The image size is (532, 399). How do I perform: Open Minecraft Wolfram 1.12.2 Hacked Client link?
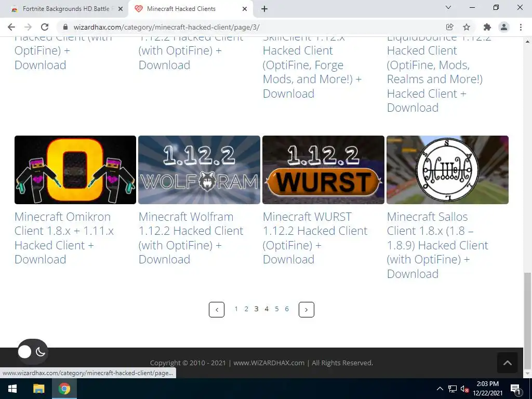(191, 238)
